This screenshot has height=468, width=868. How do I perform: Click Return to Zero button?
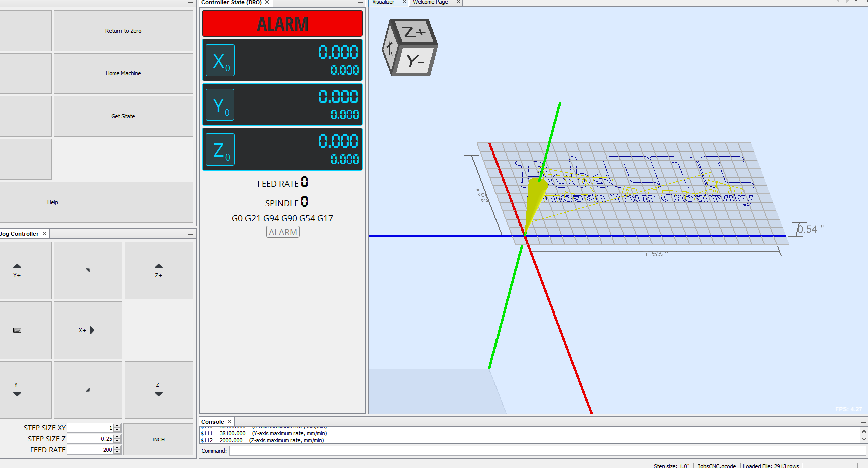click(x=123, y=31)
